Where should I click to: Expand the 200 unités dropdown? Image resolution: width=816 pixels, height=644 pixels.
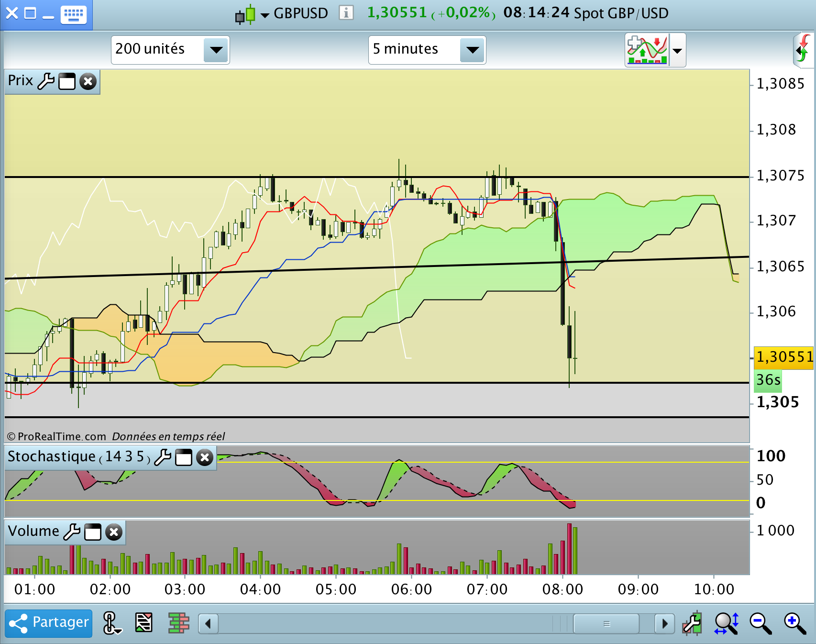[216, 50]
